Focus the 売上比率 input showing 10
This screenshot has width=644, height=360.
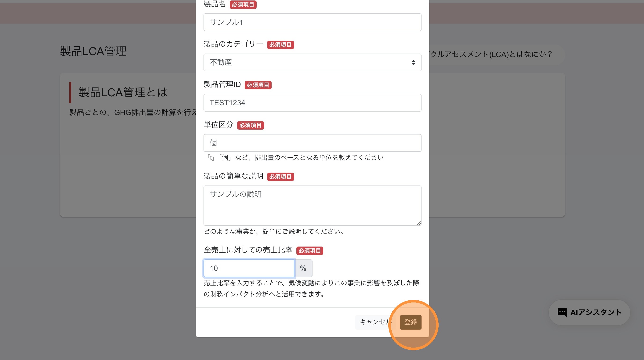click(249, 268)
